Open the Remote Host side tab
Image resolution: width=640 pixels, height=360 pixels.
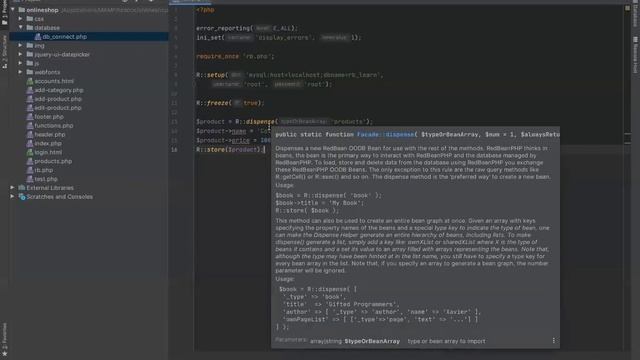click(x=636, y=55)
